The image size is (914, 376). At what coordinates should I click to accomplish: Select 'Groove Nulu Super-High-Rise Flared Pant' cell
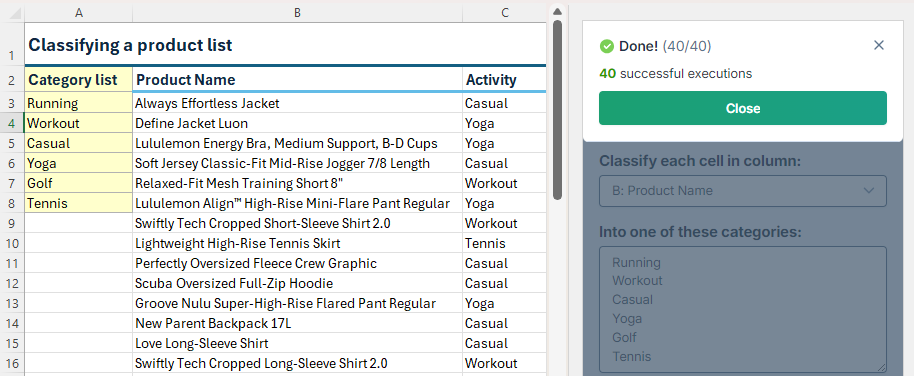click(297, 303)
